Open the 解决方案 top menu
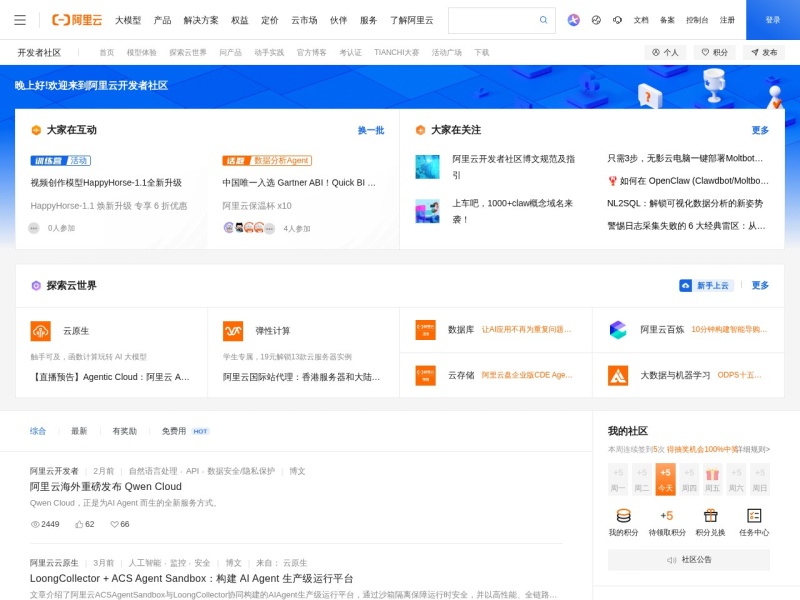The width and height of the screenshot is (800, 600). pos(201,20)
